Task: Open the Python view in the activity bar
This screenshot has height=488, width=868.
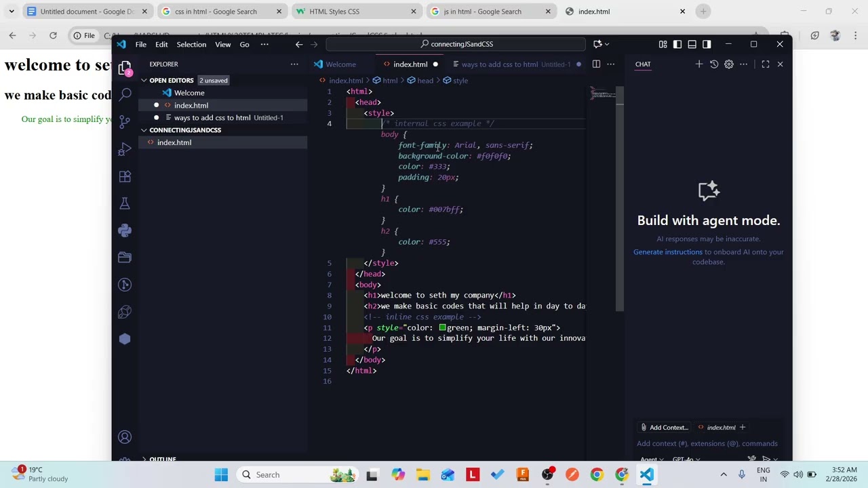Action: click(x=125, y=230)
